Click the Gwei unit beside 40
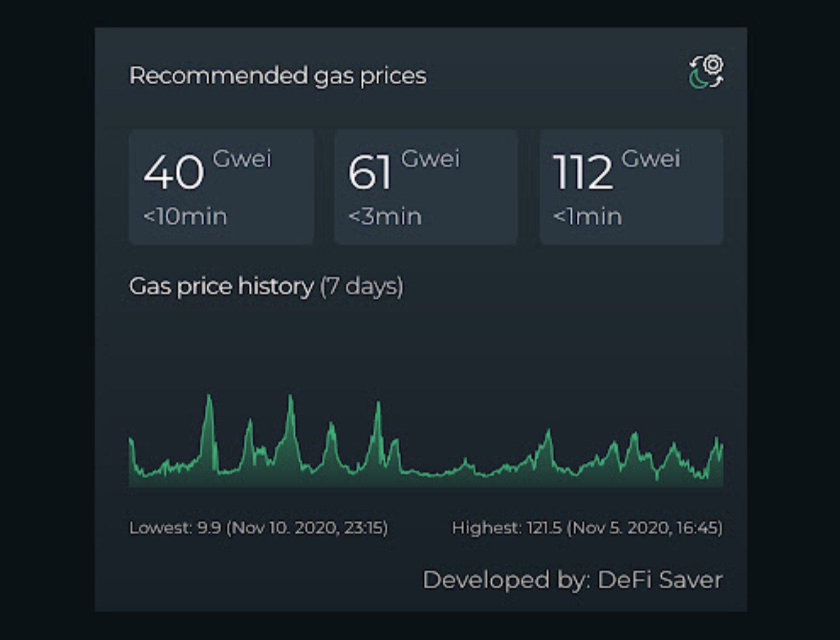Viewport: 840px width, 640px height. [x=242, y=159]
